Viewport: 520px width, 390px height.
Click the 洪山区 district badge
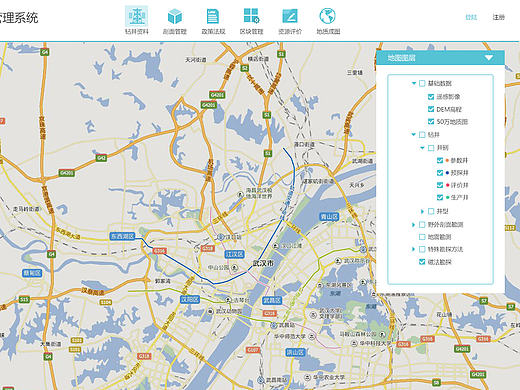[x=295, y=352]
